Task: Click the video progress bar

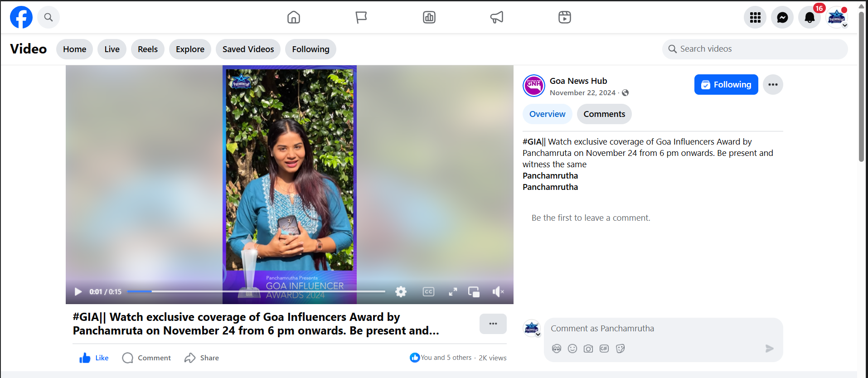Action: (x=256, y=291)
